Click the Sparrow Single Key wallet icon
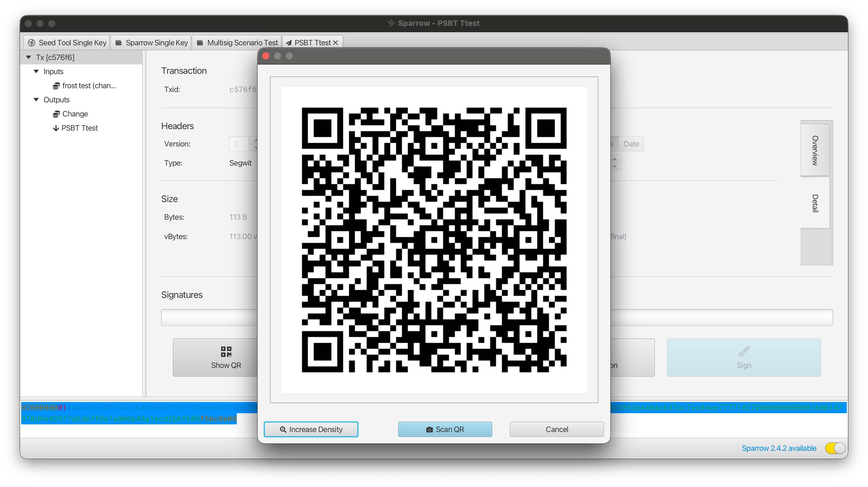 [118, 43]
